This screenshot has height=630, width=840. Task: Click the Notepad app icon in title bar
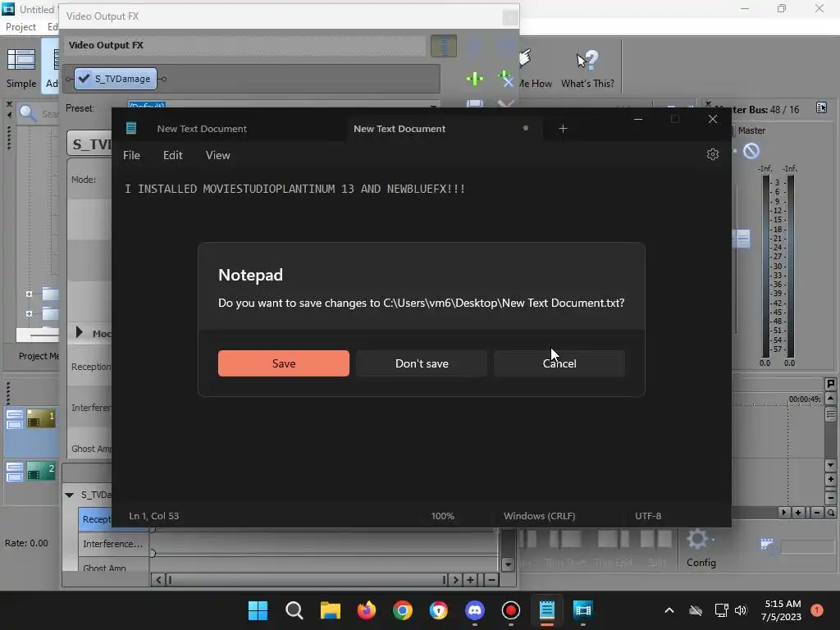[x=131, y=128]
